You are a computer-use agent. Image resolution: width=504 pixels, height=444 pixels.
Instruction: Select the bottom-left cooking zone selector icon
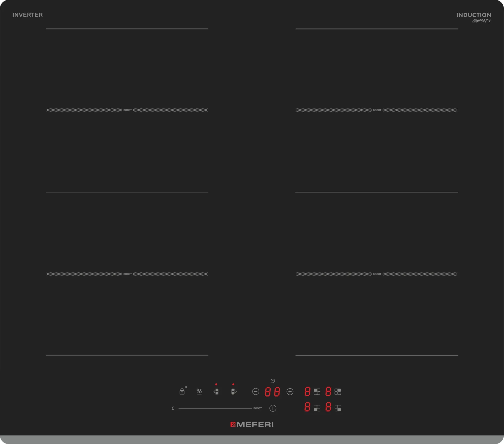tap(317, 408)
